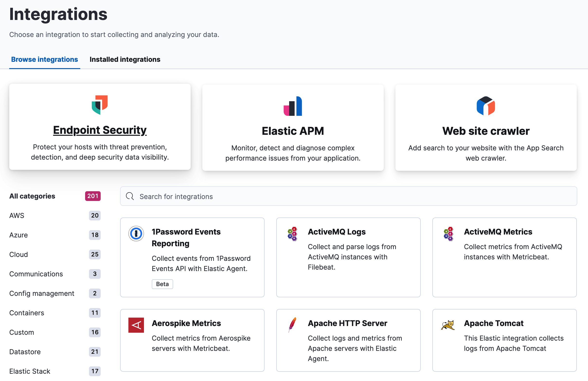
Task: Select the Containers category
Action: coord(27,313)
